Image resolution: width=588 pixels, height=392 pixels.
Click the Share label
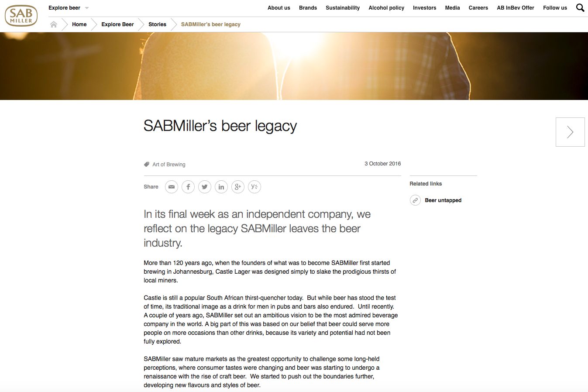(151, 187)
